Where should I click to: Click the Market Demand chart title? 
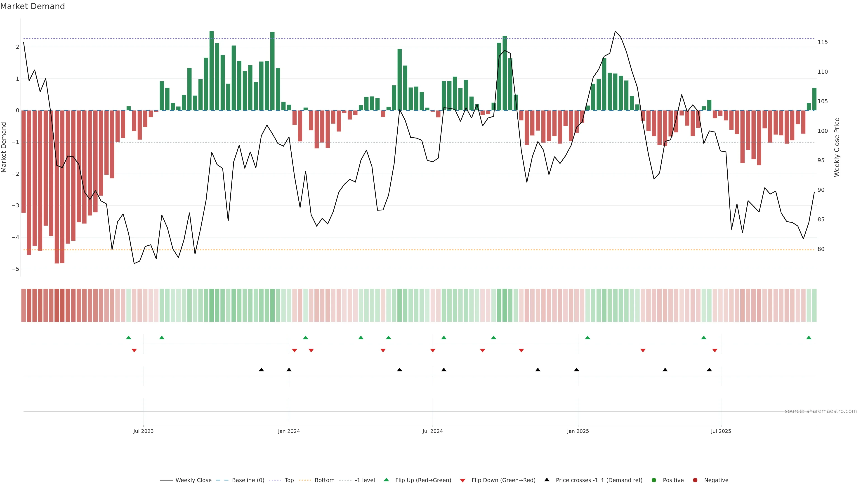pyautogui.click(x=32, y=6)
